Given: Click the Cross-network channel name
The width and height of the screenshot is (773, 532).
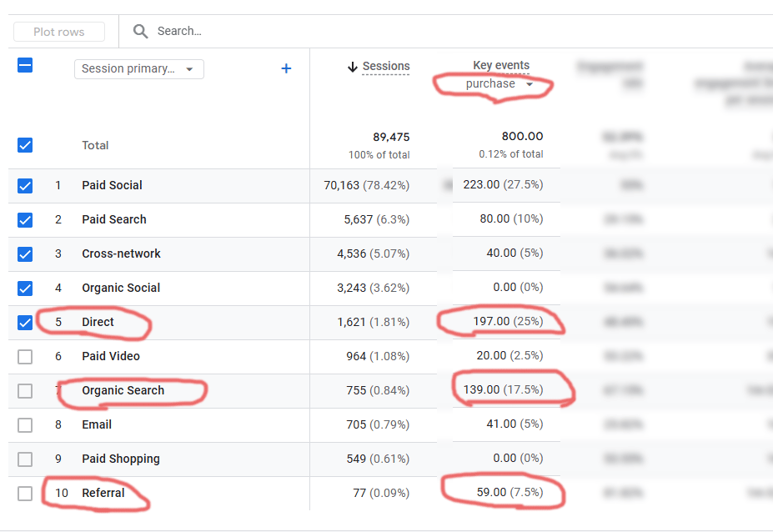Looking at the screenshot, I should pyautogui.click(x=121, y=253).
